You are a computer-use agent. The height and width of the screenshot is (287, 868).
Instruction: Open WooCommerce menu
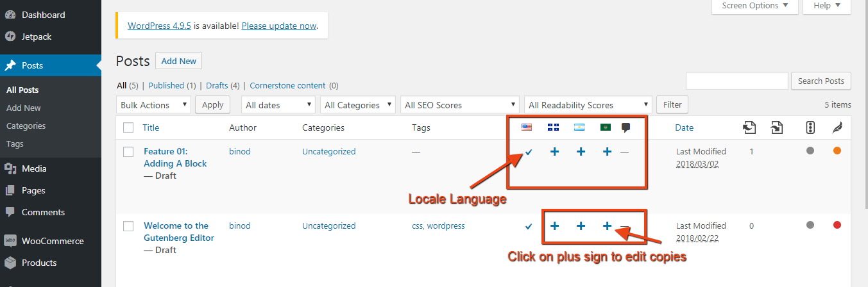[51, 241]
